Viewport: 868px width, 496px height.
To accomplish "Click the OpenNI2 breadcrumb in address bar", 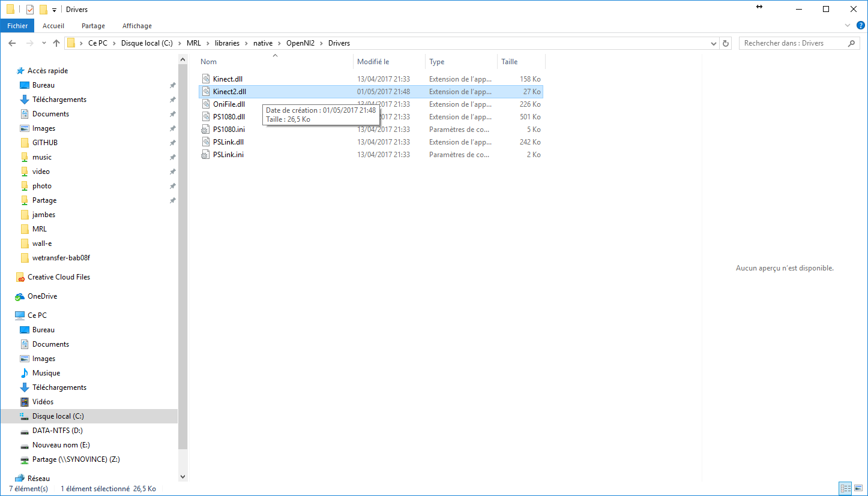I will point(300,43).
